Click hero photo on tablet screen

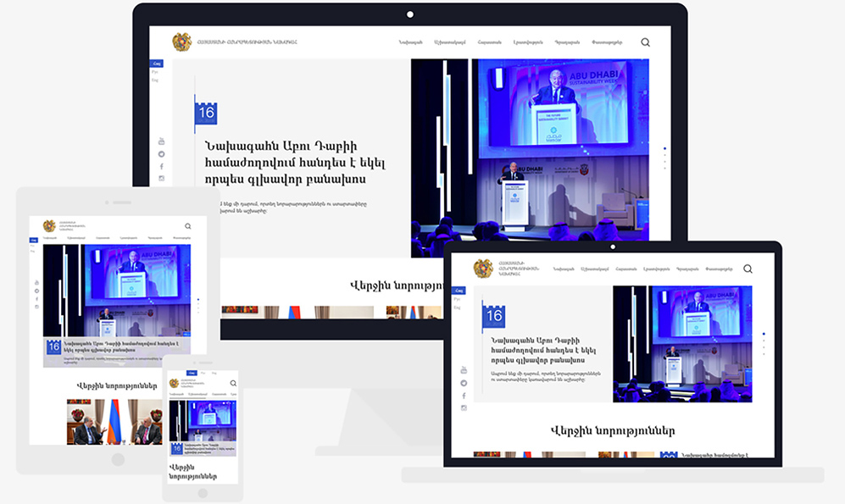click(x=117, y=291)
